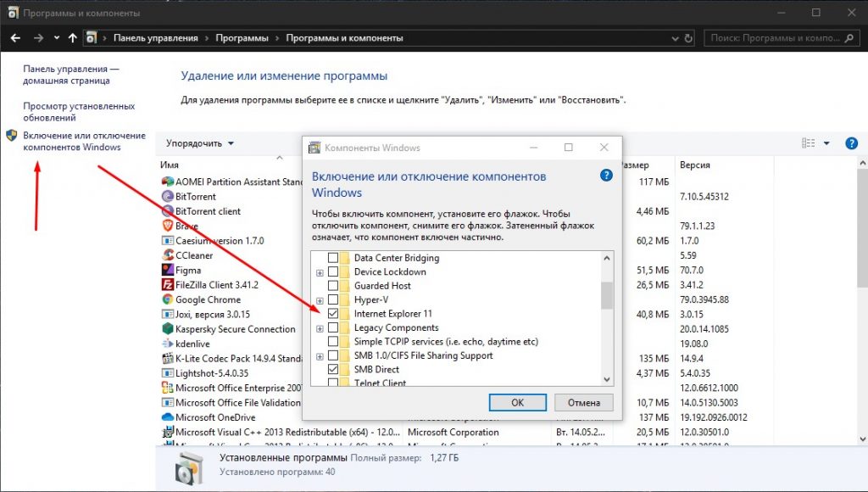Image resolution: width=868 pixels, height=492 pixels.
Task: Click the help icon in Windows Features dialog
Action: click(606, 176)
